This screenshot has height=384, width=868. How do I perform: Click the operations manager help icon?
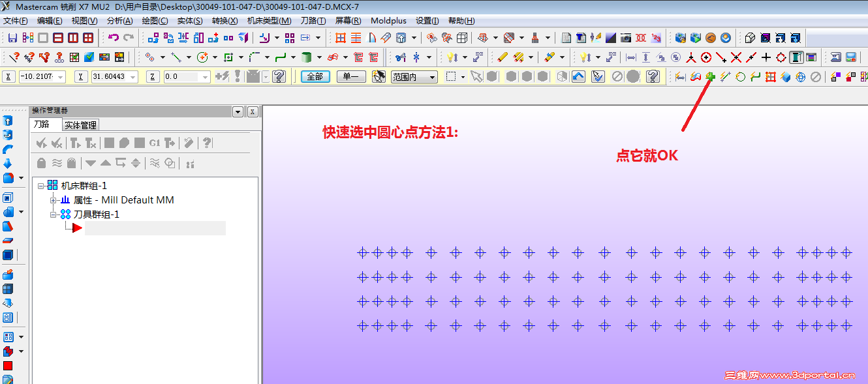coord(207,143)
